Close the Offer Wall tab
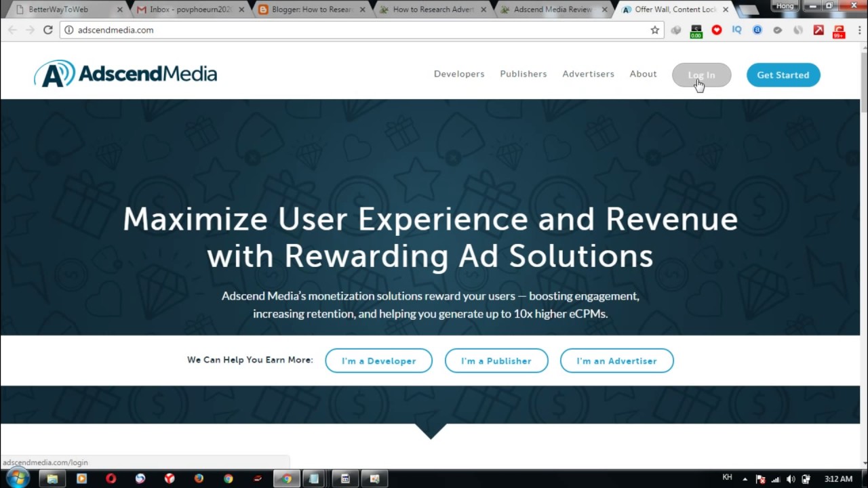868x488 pixels. coord(726,9)
